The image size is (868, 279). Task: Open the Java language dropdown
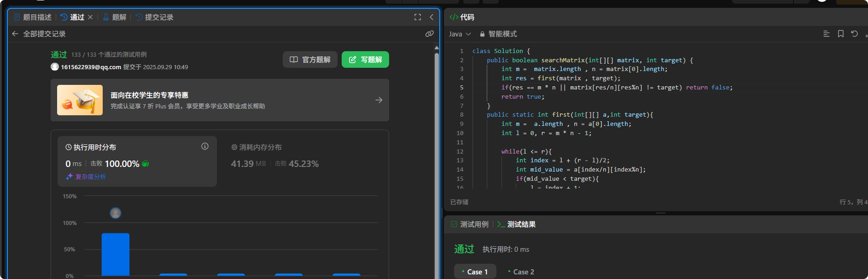click(x=460, y=34)
